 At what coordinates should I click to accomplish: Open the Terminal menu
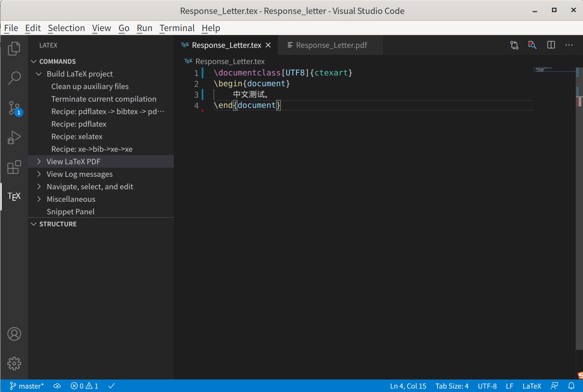(177, 28)
